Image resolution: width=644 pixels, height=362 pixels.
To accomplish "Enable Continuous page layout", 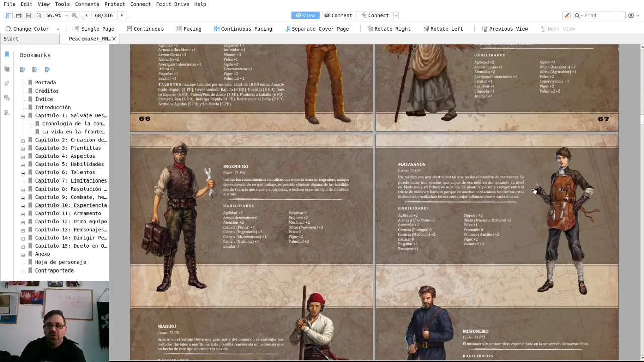I will 145,29.
